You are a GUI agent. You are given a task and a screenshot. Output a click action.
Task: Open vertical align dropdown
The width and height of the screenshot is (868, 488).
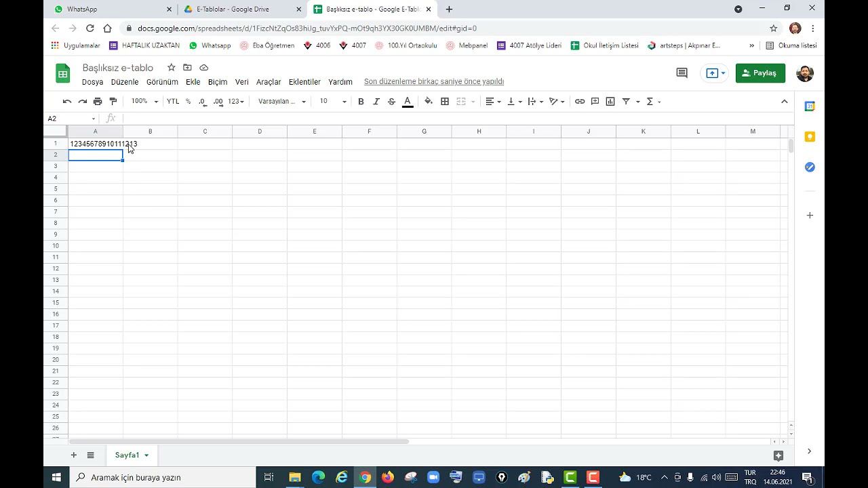click(515, 102)
